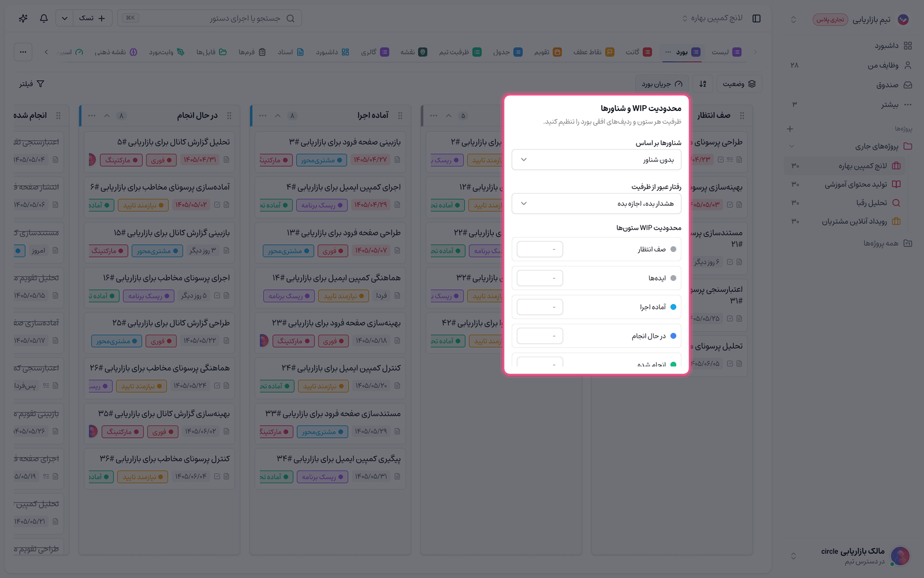Image resolution: width=924 pixels, height=578 pixels.
Task: Click the checklist icon on card #6
Action: tap(217, 205)
